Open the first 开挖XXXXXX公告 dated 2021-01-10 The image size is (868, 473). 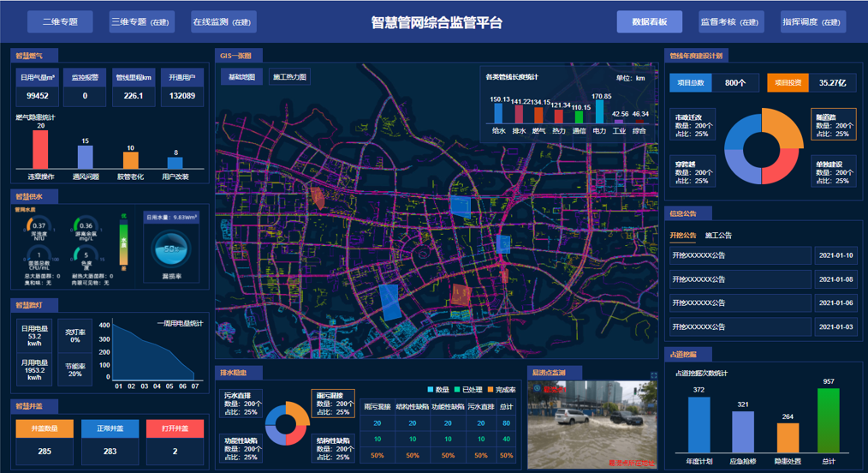click(740, 255)
